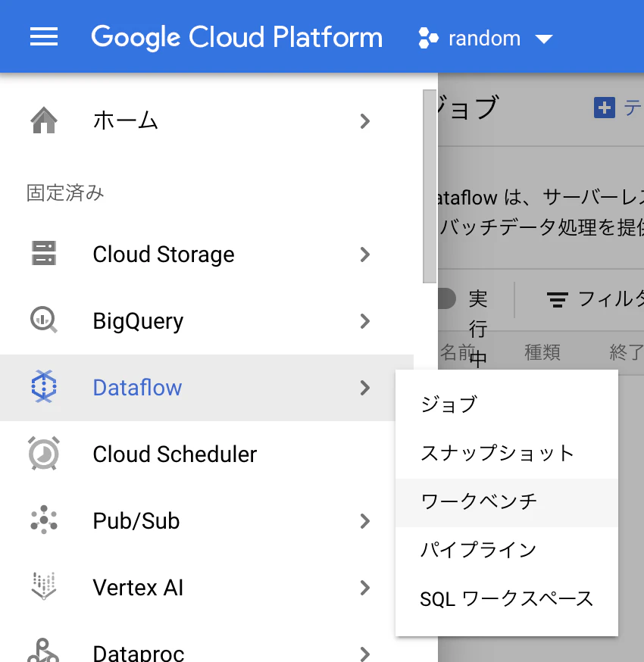Expand the Dataflow chevron
The width and height of the screenshot is (644, 662).
click(x=365, y=388)
